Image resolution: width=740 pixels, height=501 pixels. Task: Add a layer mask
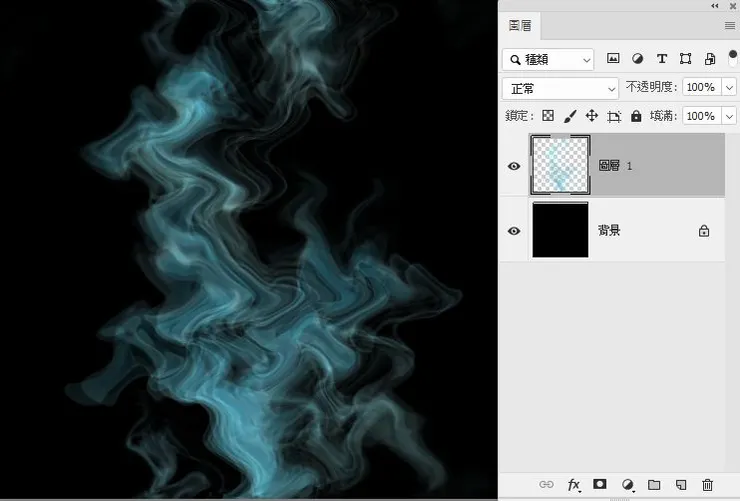pos(600,484)
